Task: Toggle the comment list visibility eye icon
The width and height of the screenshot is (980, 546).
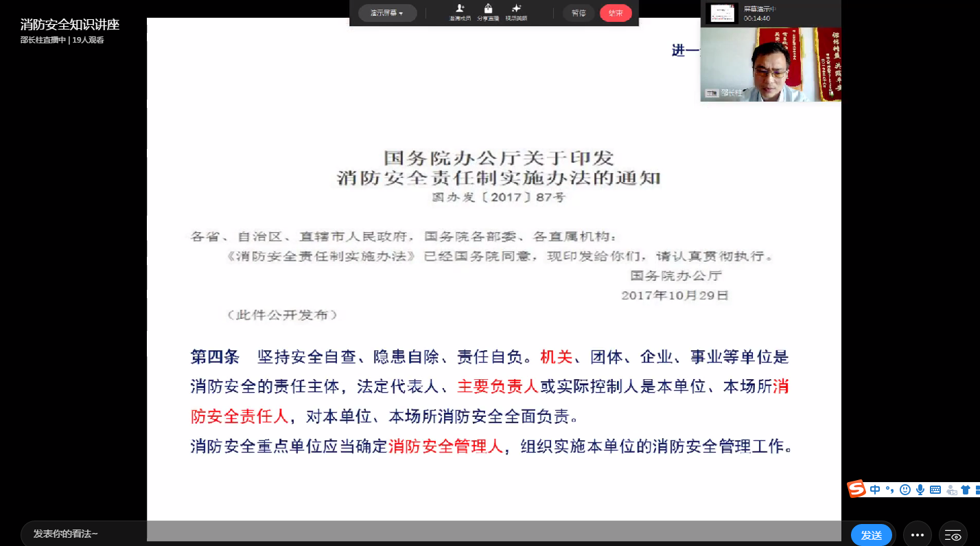Action: [953, 535]
